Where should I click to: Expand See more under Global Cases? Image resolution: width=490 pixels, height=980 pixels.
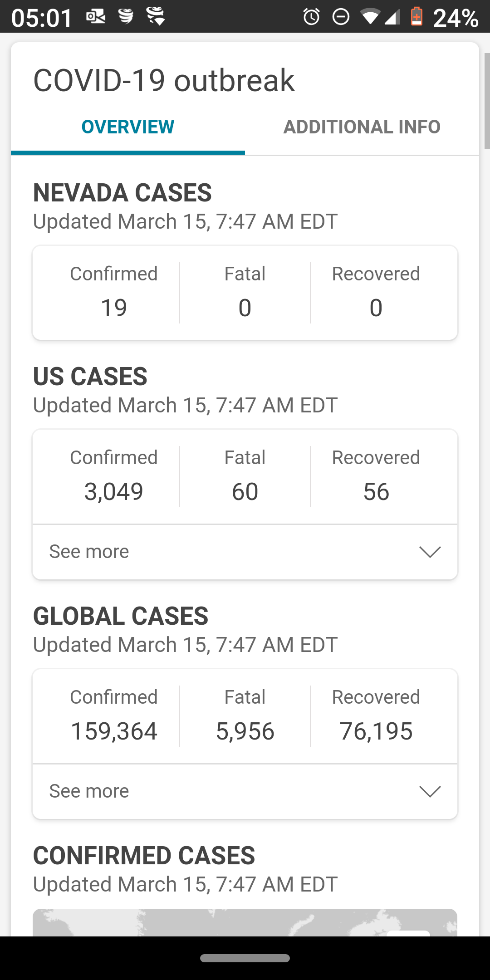point(245,791)
